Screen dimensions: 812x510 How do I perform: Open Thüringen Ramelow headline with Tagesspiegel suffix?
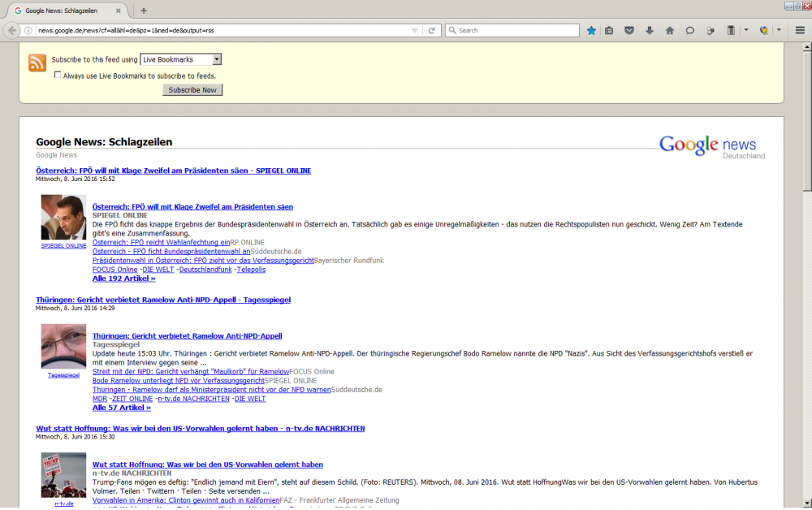[x=163, y=300]
